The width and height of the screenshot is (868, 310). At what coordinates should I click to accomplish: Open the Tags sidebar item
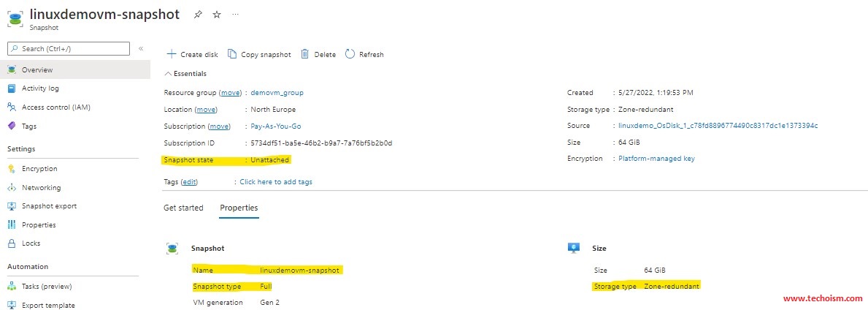tap(28, 126)
